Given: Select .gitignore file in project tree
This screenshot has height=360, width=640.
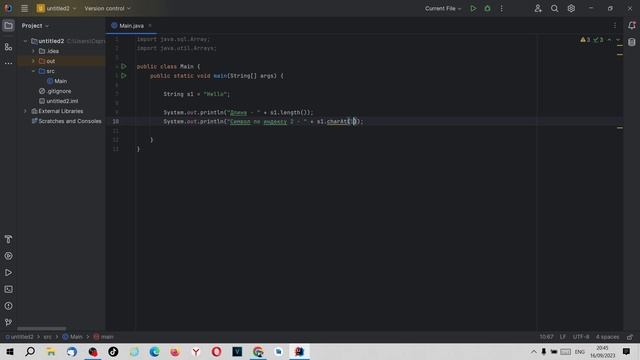Looking at the screenshot, I should [x=55, y=91].
